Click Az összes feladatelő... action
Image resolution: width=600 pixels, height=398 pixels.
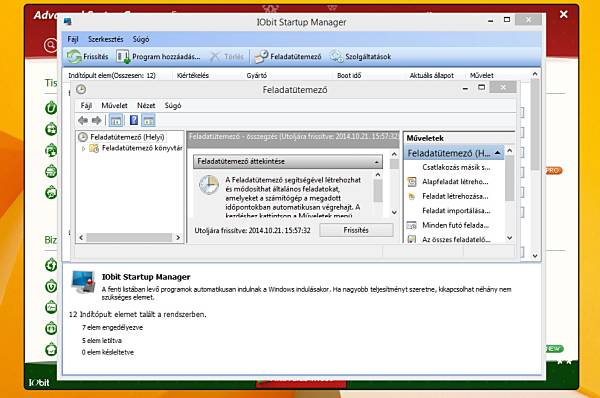[x=456, y=240]
